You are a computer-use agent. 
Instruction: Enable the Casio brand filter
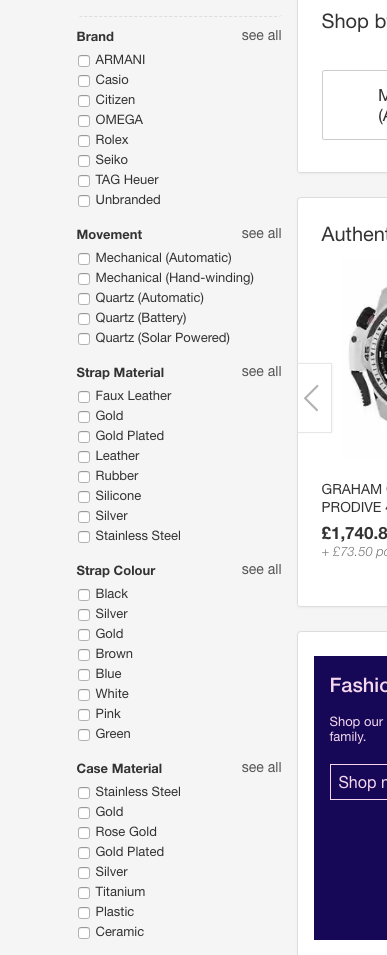(x=84, y=80)
